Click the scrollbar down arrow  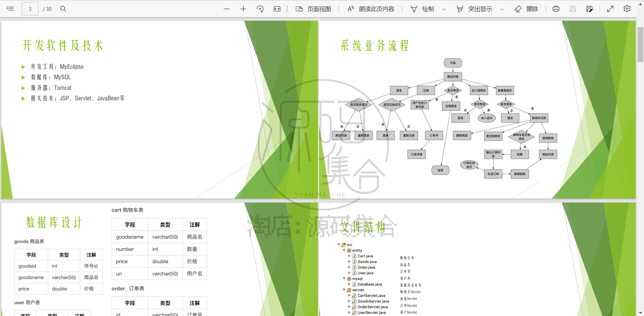click(x=640, y=313)
